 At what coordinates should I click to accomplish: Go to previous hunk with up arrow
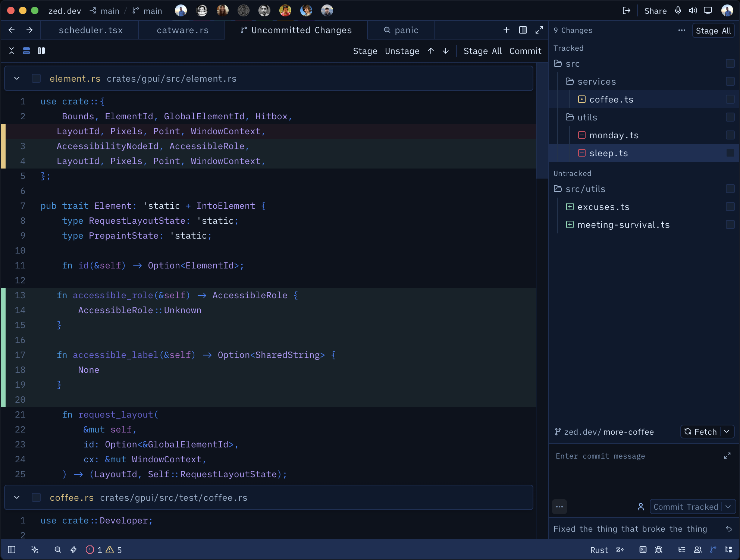431,51
